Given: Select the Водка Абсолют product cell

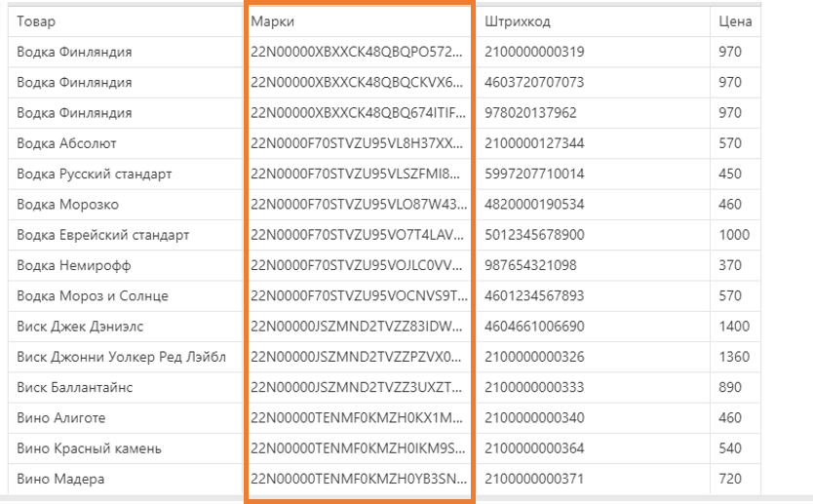Looking at the screenshot, I should (x=125, y=143).
